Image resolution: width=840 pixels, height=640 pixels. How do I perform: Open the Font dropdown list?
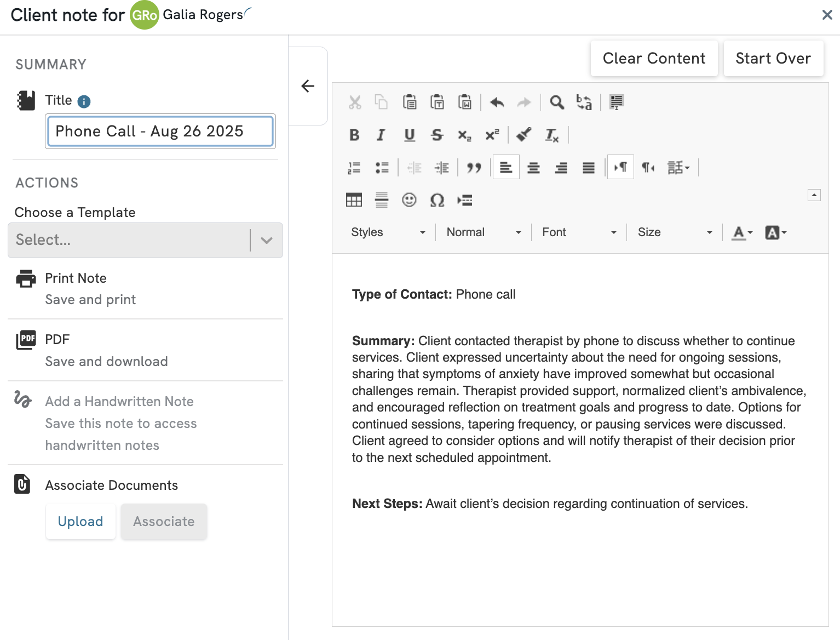pos(579,232)
